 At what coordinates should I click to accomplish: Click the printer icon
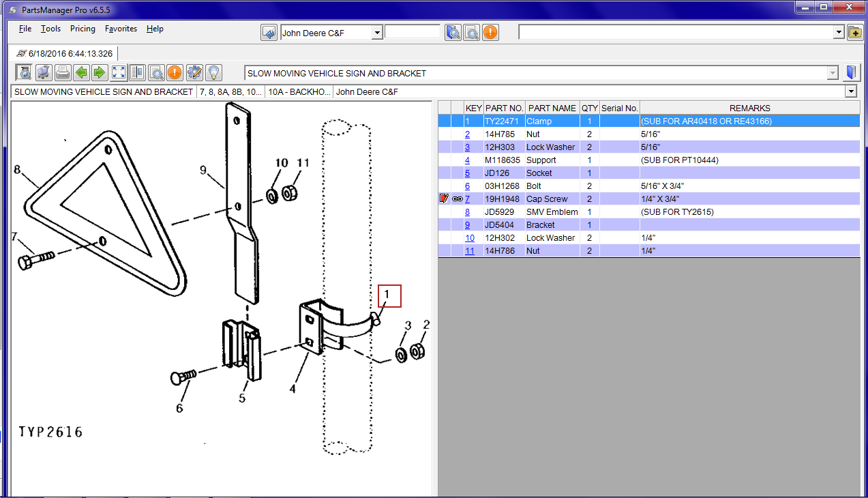pos(62,72)
